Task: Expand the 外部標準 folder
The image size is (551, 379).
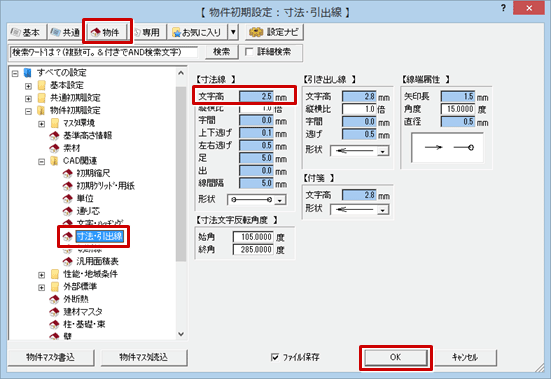Action: [x=41, y=288]
